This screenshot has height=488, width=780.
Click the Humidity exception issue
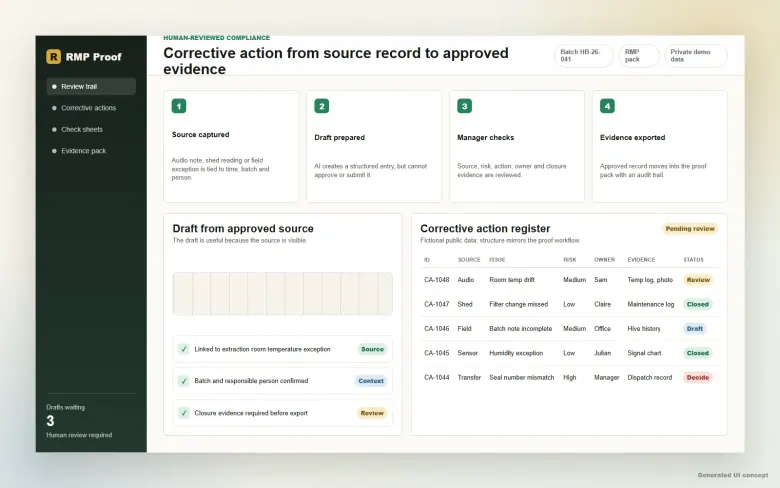click(x=516, y=353)
